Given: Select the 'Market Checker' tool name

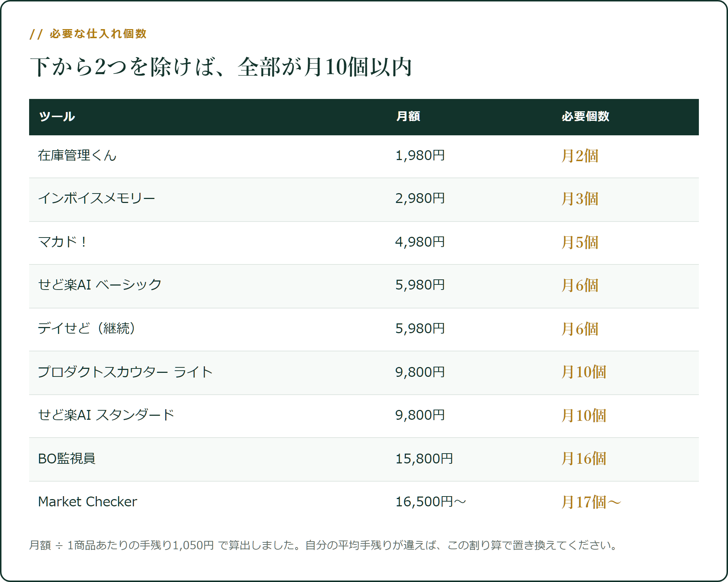Looking at the screenshot, I should (x=87, y=502).
